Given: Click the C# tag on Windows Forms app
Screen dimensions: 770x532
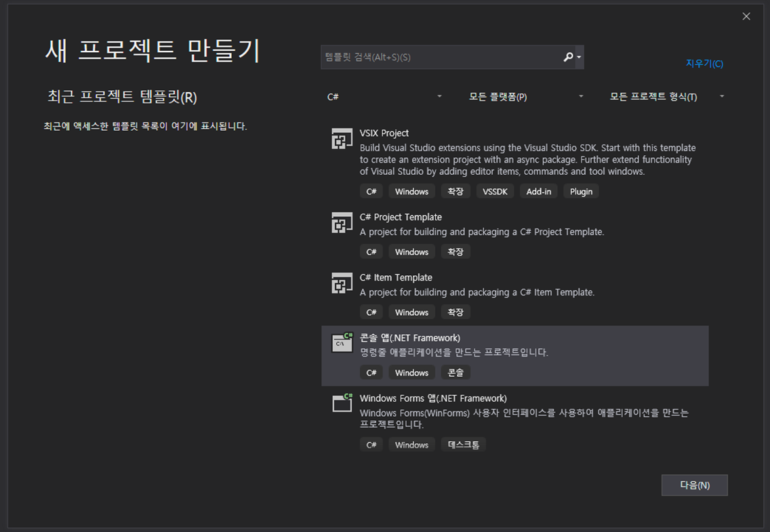Looking at the screenshot, I should (x=371, y=445).
